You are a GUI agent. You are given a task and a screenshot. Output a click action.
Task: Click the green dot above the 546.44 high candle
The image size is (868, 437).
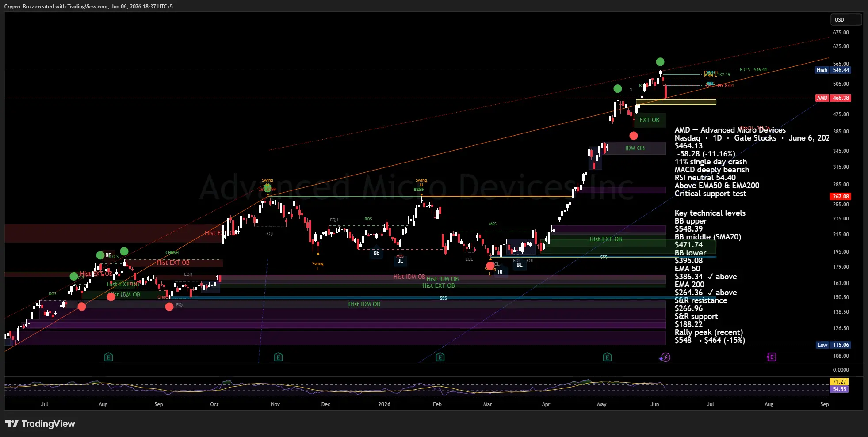point(660,62)
